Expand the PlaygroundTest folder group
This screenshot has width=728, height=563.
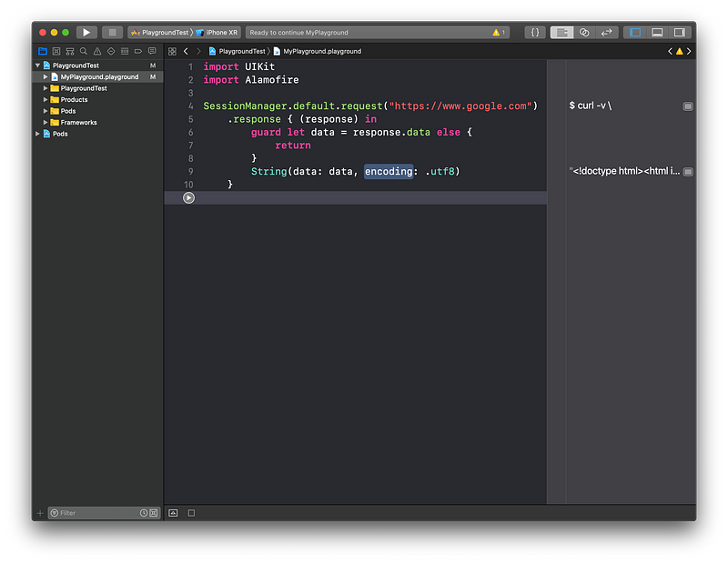coord(45,88)
